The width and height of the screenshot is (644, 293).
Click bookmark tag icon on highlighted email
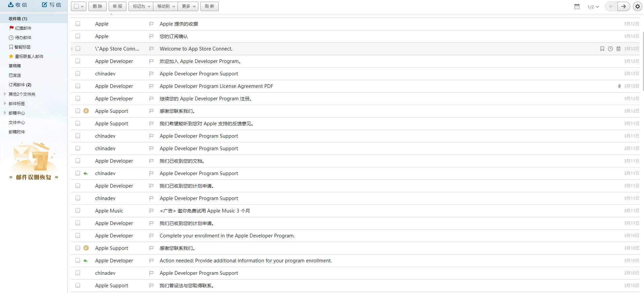(x=602, y=49)
